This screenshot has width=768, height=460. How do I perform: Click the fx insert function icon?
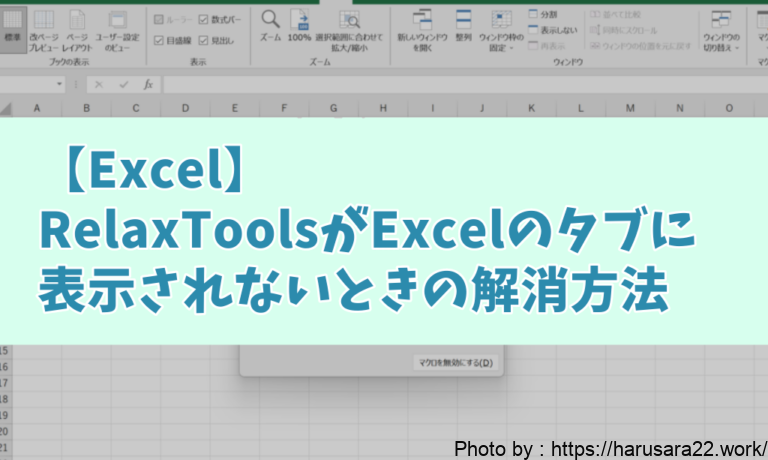point(148,85)
